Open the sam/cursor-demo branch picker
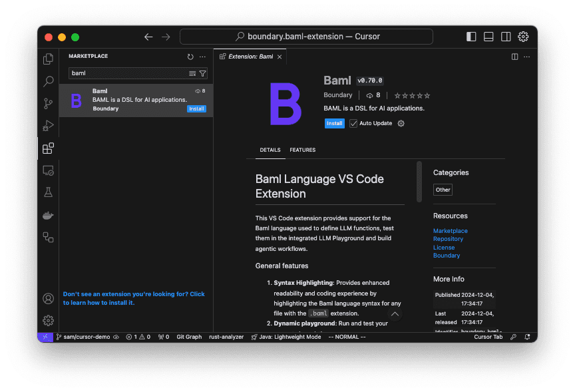This screenshot has height=392, width=575. coord(87,337)
